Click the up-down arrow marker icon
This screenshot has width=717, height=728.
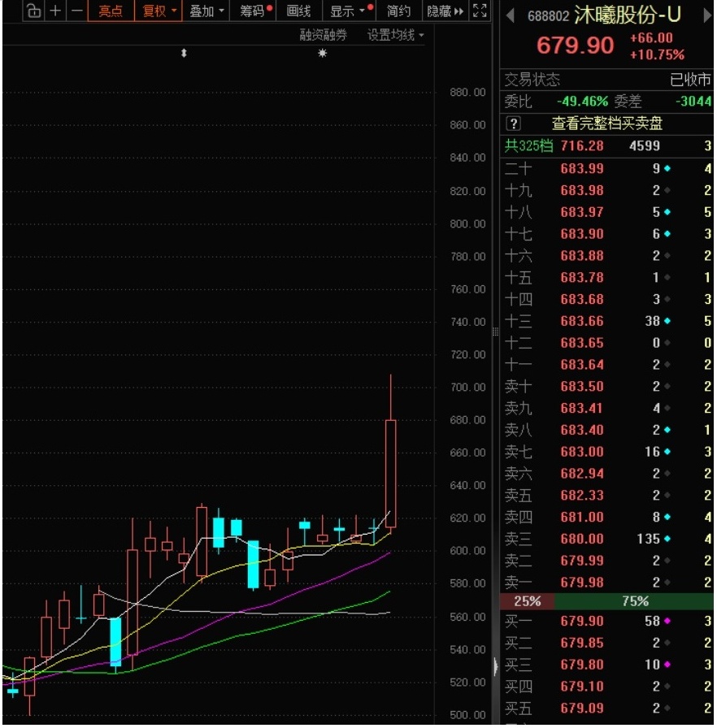[x=184, y=54]
